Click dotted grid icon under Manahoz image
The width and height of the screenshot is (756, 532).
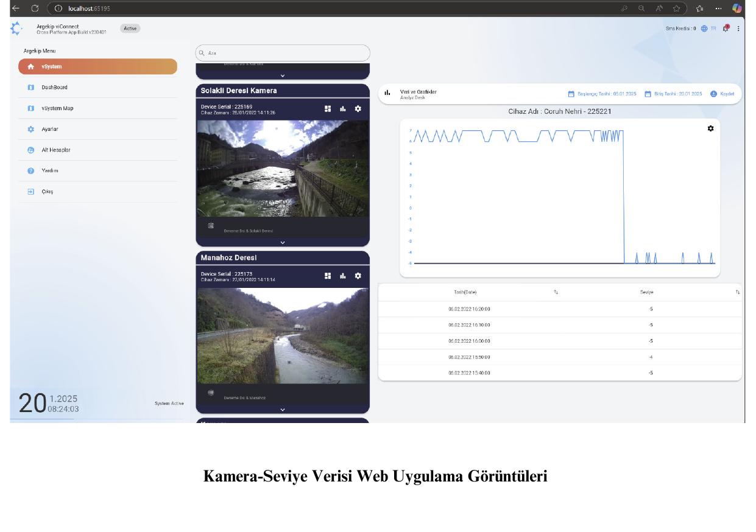[x=211, y=393]
